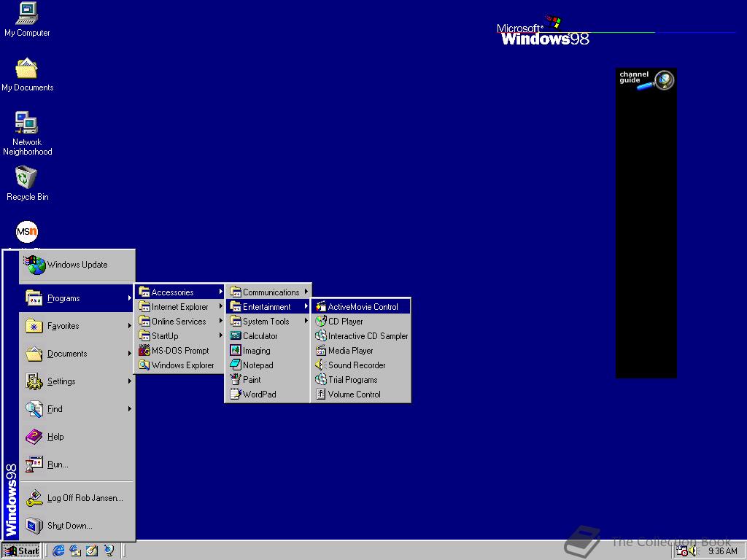
Task: Launch Windows Explorer
Action: tap(180, 365)
